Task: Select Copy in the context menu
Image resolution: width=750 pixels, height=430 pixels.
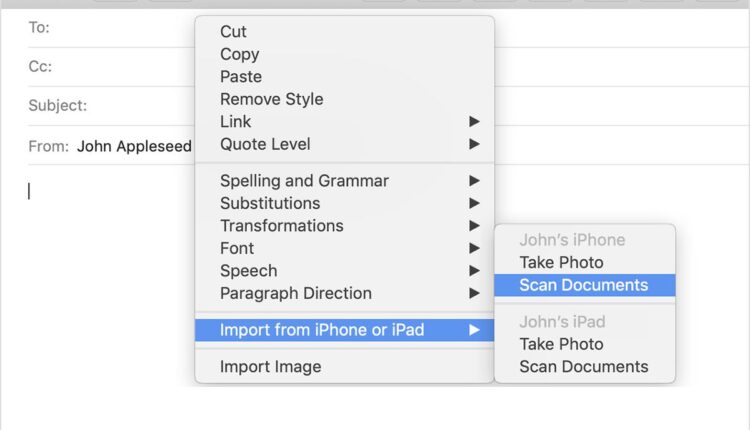Action: 239,54
